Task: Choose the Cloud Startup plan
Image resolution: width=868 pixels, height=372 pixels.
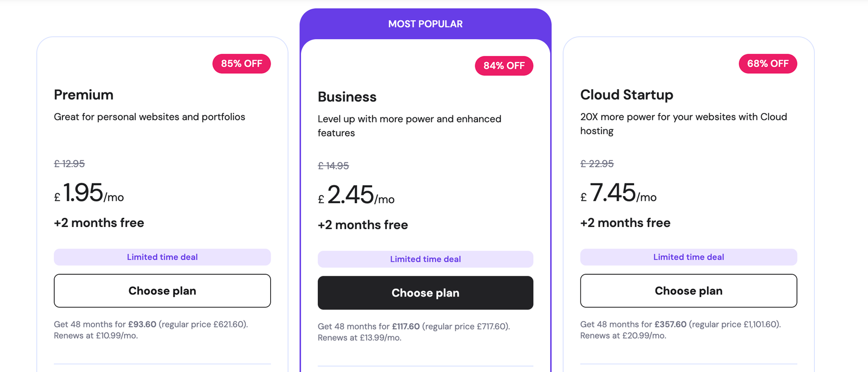Action: point(688,291)
